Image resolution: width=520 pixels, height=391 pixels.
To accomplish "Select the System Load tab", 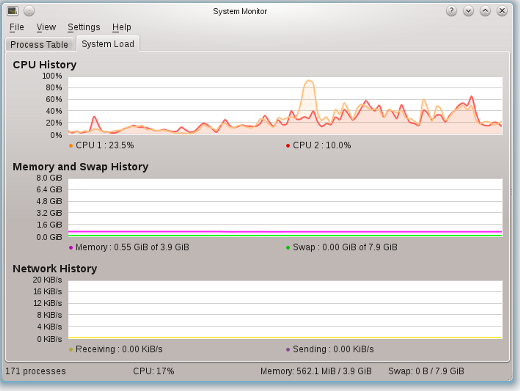I will (108, 44).
